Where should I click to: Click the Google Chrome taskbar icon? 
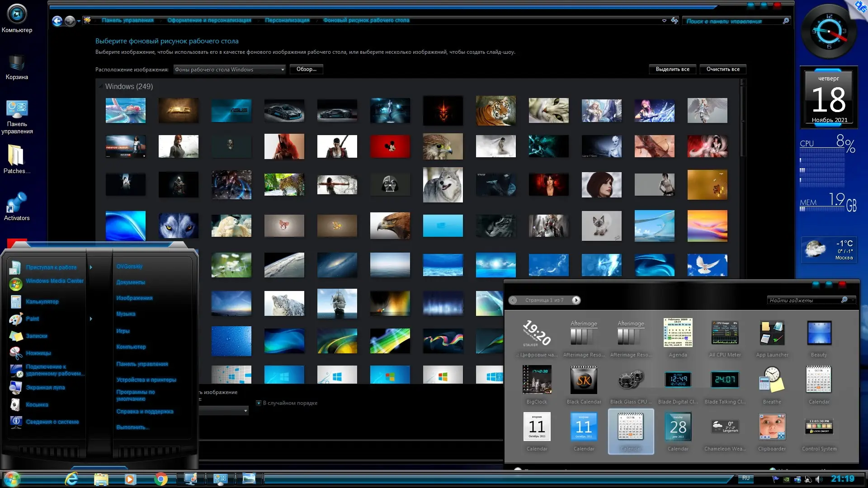[x=160, y=479]
